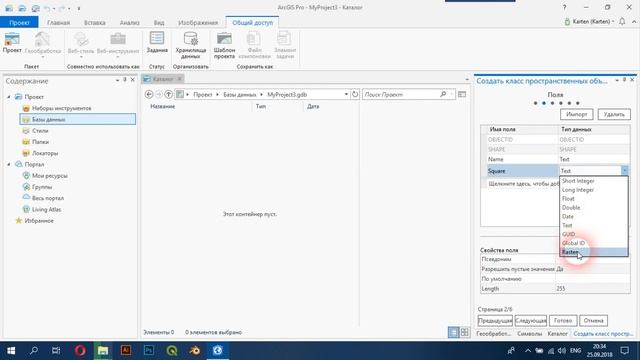Select Весь портал item

[48, 198]
